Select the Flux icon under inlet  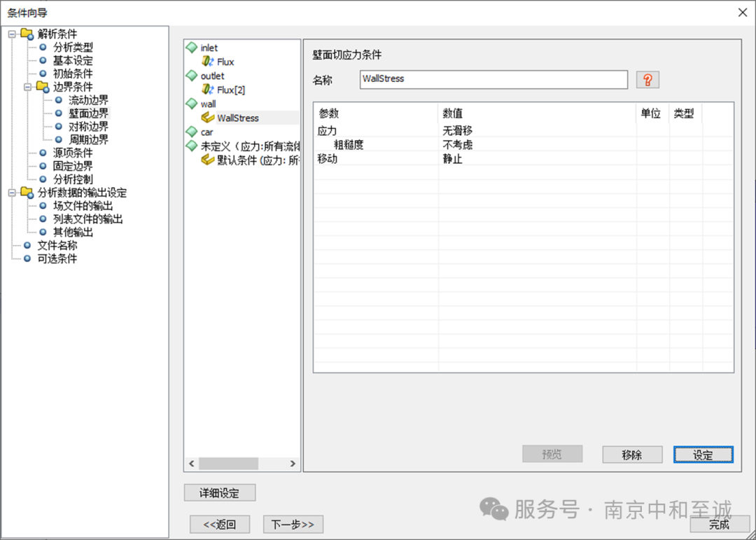[208, 62]
